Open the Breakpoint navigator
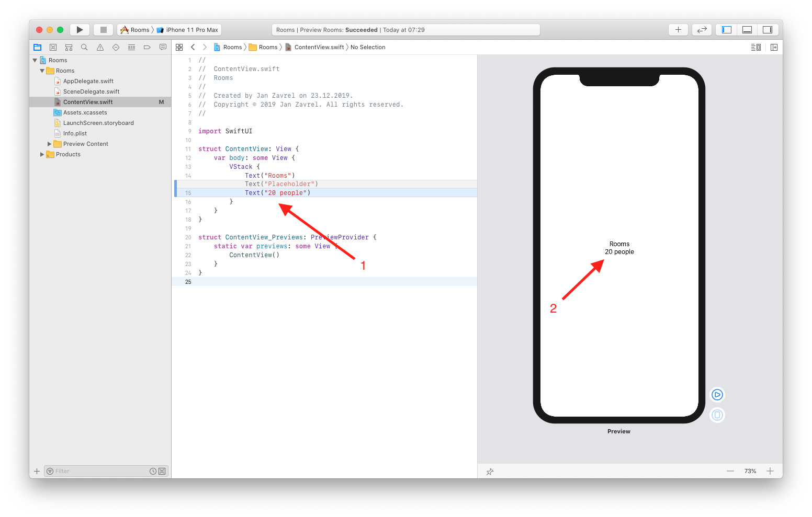812x517 pixels. 147,47
